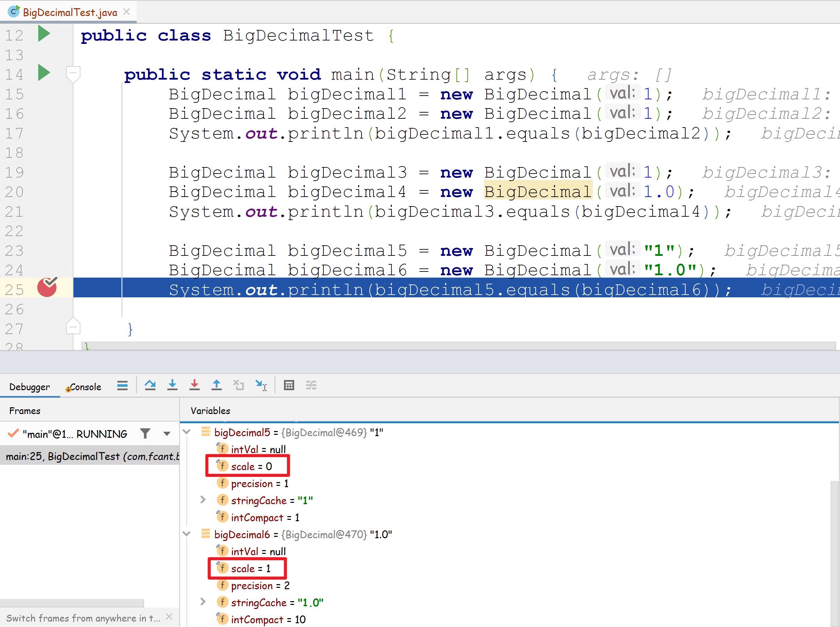Image resolution: width=840 pixels, height=627 pixels.
Task: Click the Step Into icon
Action: click(x=172, y=385)
